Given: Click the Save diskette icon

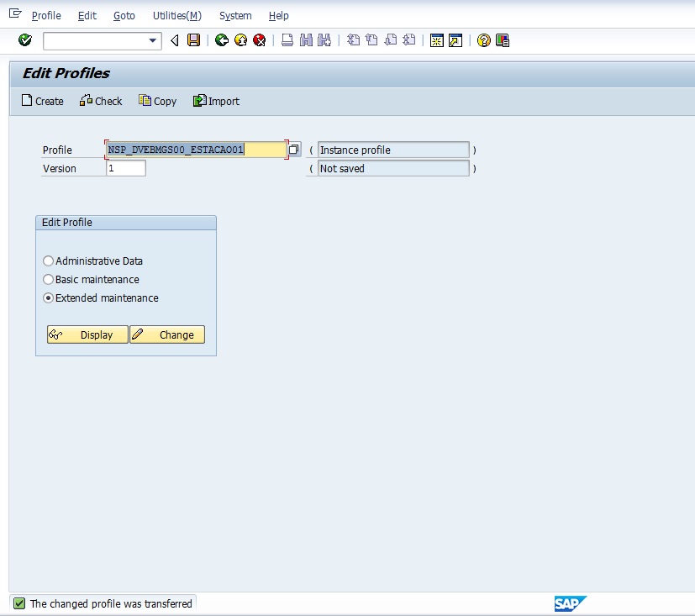Looking at the screenshot, I should click(x=194, y=40).
